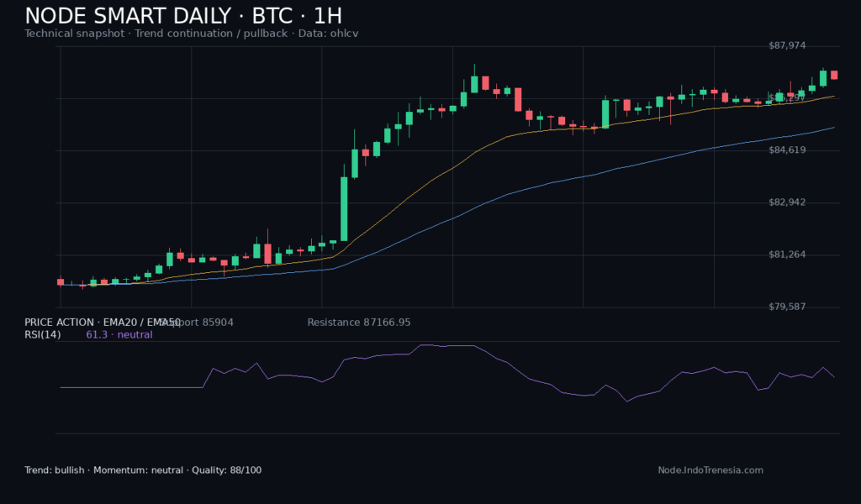Screen dimensions: 861x504
Task: Click the $79,587 price axis label
Action: point(787,307)
